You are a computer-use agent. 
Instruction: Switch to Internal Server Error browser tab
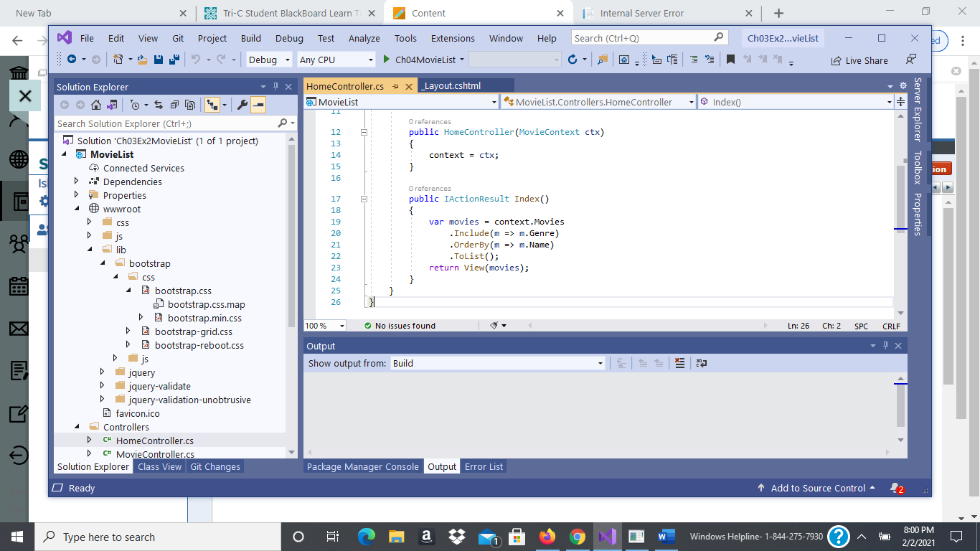click(666, 13)
